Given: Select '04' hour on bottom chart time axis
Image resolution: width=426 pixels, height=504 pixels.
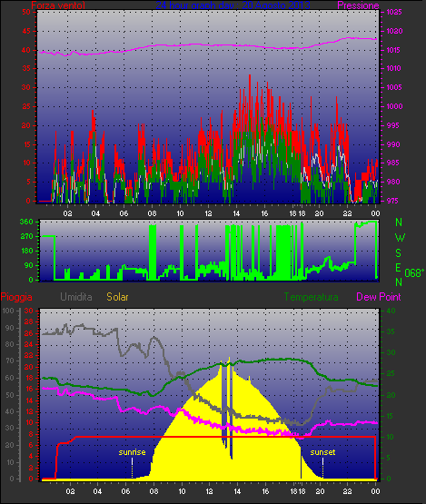Looking at the screenshot, I should [x=97, y=491].
